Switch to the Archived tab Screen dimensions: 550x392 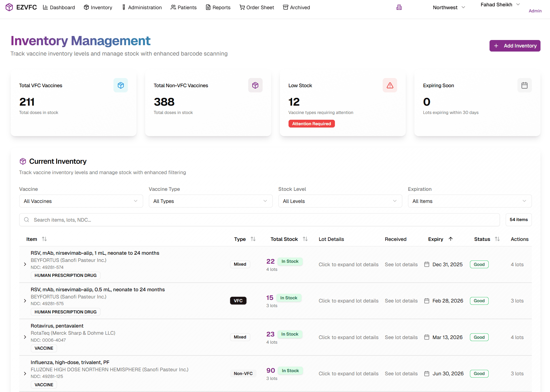296,7
